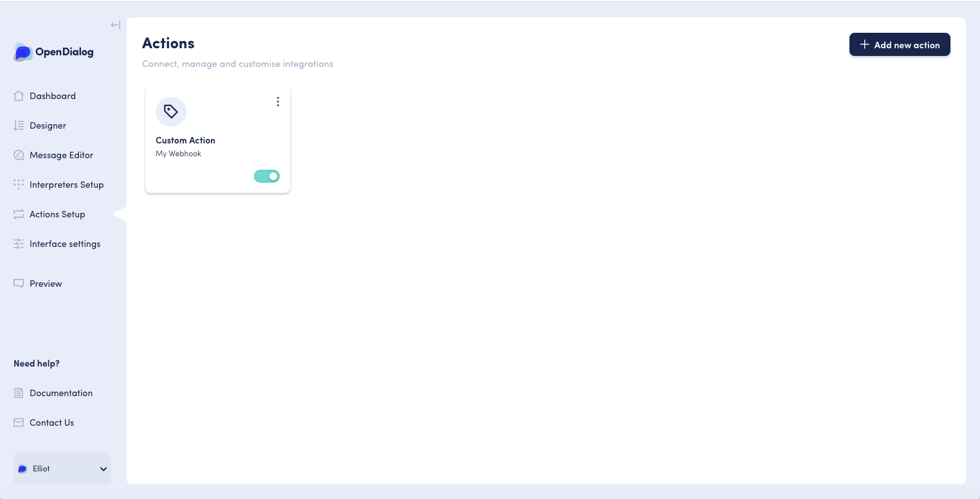Click the Dashboard house icon

pos(19,96)
